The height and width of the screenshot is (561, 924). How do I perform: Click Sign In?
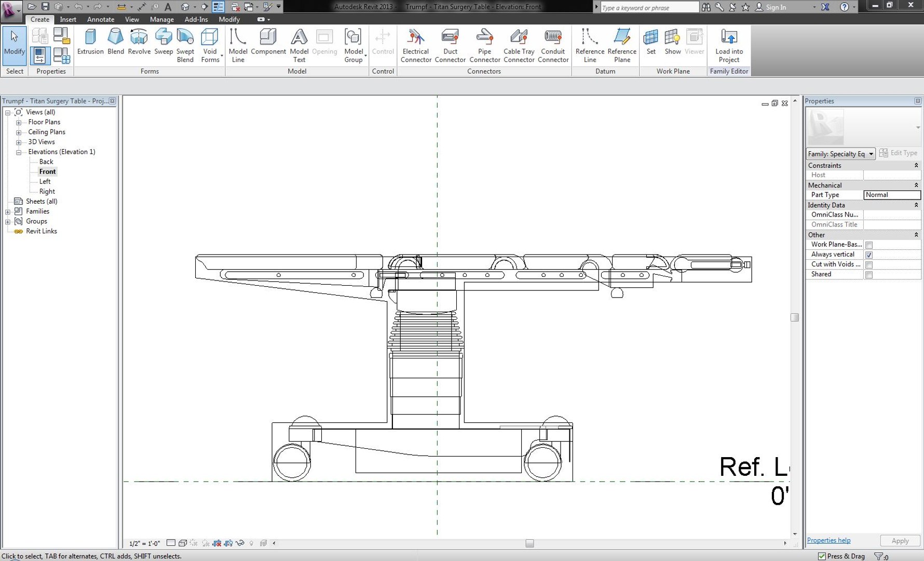(x=776, y=7)
